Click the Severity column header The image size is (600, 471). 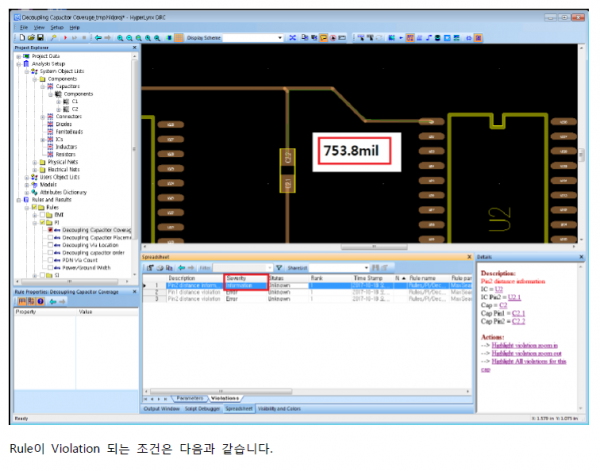[240, 277]
